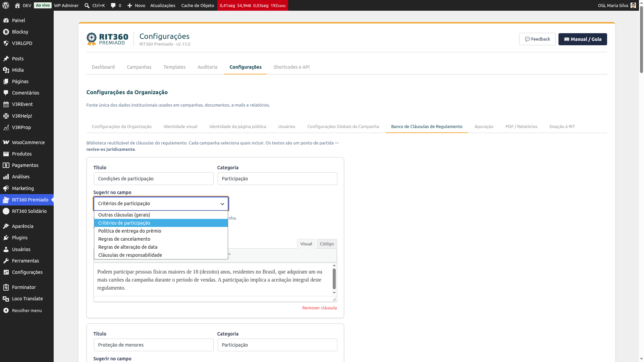Click Maria Silva's avatar in admin bar
644x362 pixels.
(x=633, y=5)
